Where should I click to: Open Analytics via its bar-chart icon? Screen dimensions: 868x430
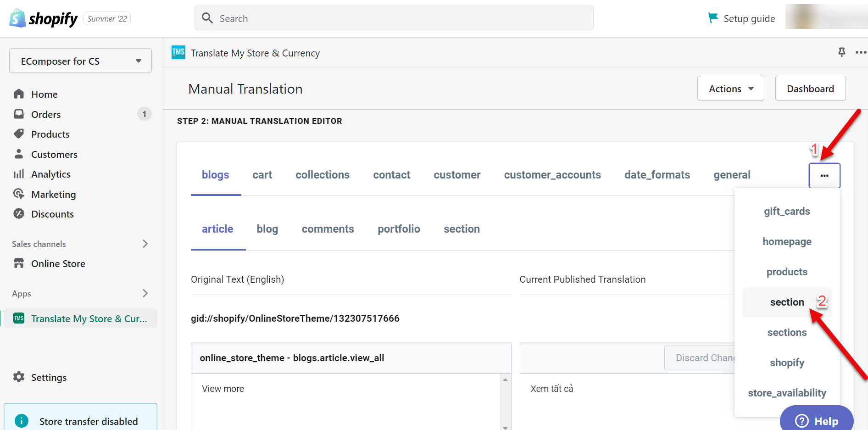[19, 173]
